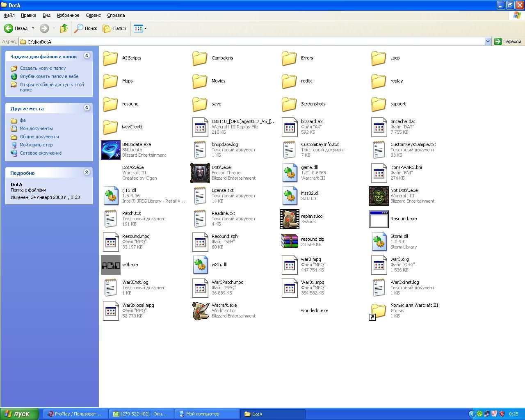Switch to ProPlay taskbar window
This screenshot has height=420, width=525.
tap(75, 414)
